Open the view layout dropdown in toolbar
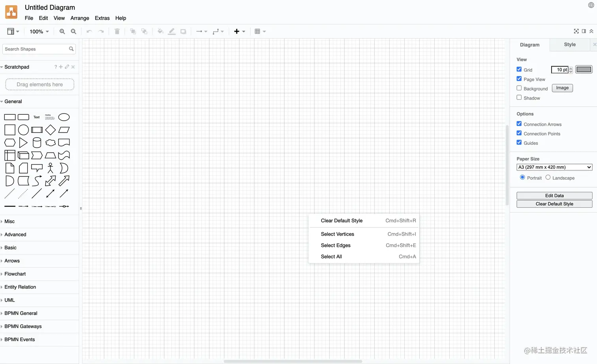Screen dimensions: 597x364 [x=13, y=32]
